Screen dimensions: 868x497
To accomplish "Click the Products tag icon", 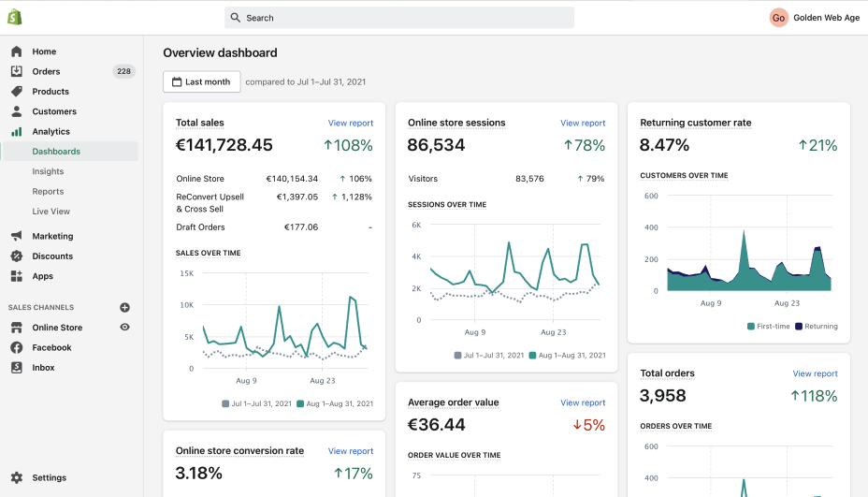I will 17,92.
